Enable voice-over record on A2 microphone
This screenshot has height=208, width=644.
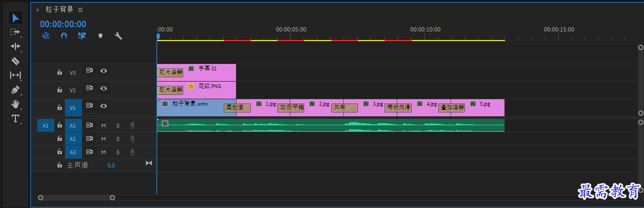coord(132,139)
